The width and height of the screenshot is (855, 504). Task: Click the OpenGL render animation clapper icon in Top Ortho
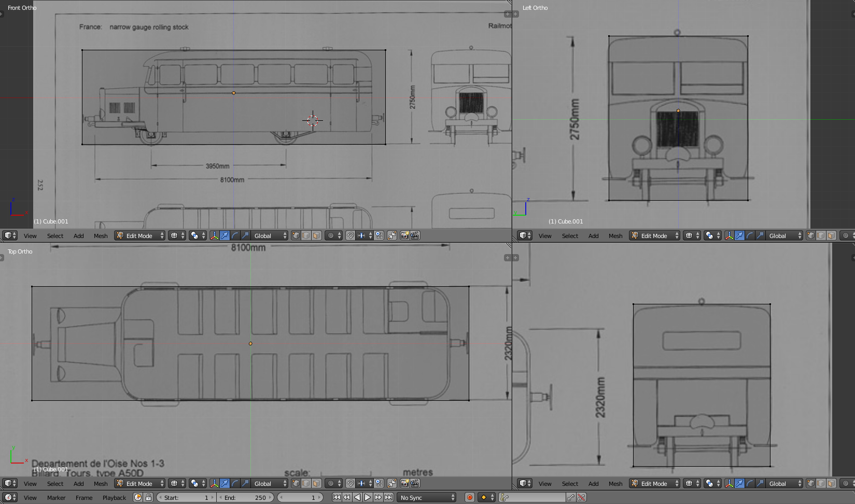[415, 483]
